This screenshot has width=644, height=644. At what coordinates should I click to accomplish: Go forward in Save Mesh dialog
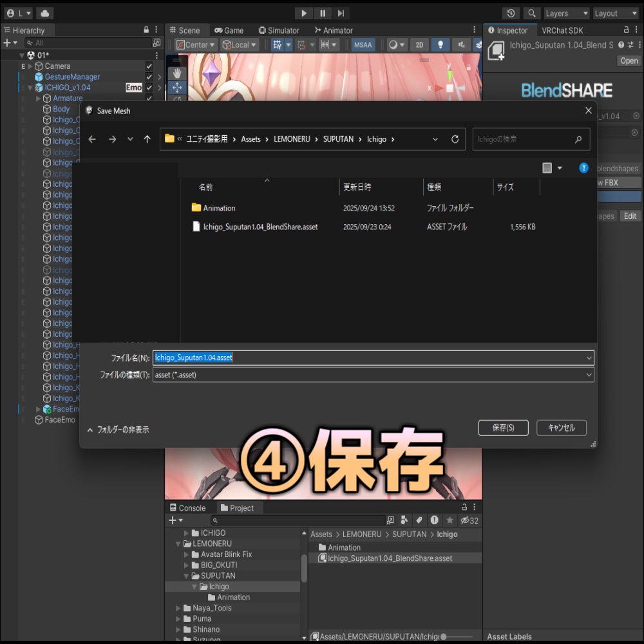[x=112, y=139]
